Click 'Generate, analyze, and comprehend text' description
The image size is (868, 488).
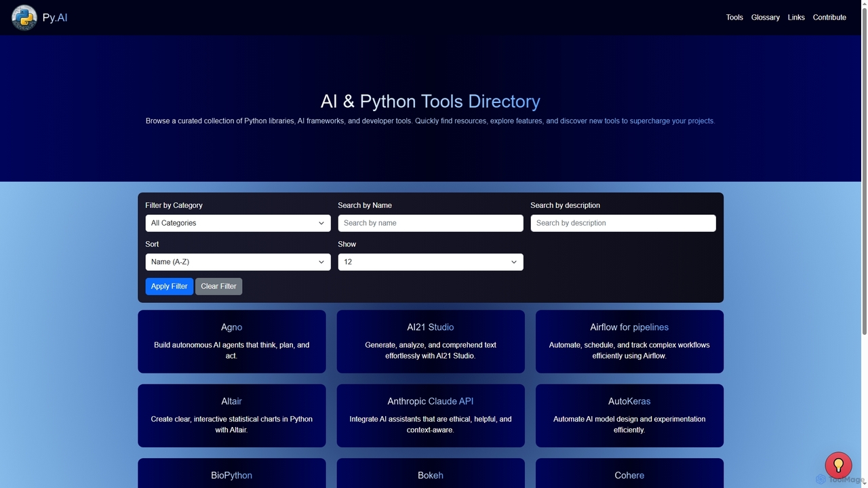click(x=431, y=350)
